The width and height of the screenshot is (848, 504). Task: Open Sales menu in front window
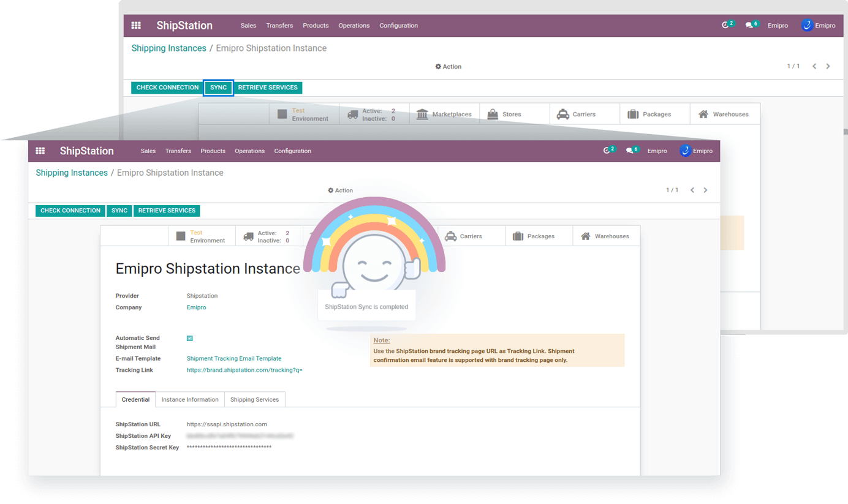tap(148, 151)
